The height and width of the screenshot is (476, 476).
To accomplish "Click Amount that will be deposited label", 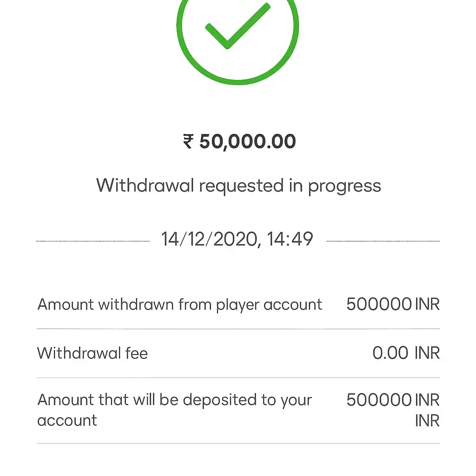I will pyautogui.click(x=174, y=410).
